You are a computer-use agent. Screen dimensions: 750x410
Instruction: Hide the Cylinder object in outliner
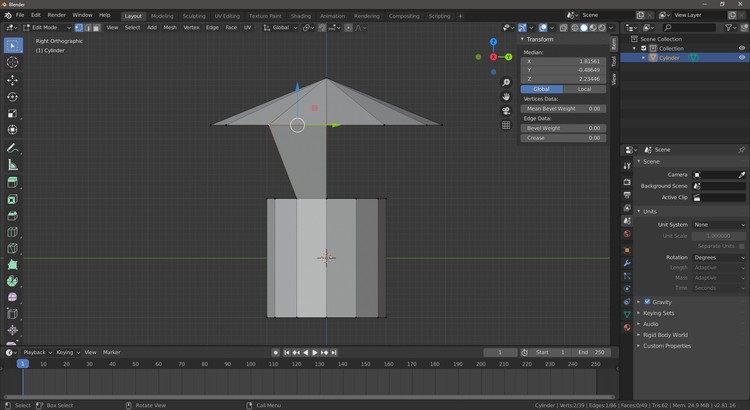click(x=742, y=58)
